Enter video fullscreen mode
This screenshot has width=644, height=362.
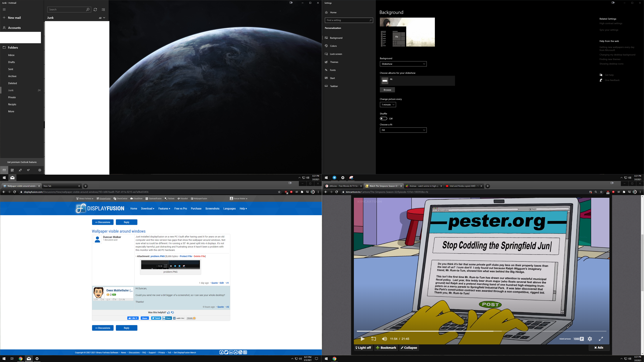[601, 339]
